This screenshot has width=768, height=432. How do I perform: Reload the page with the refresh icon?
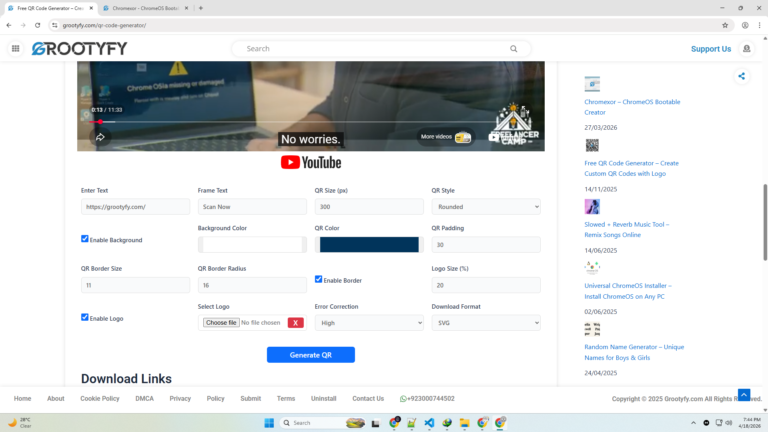pyautogui.click(x=37, y=25)
